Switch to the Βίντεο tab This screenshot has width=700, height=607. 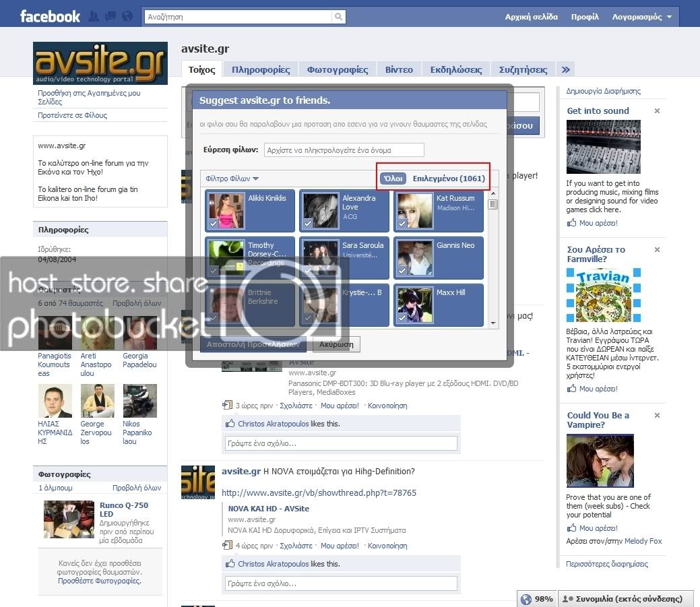click(399, 69)
